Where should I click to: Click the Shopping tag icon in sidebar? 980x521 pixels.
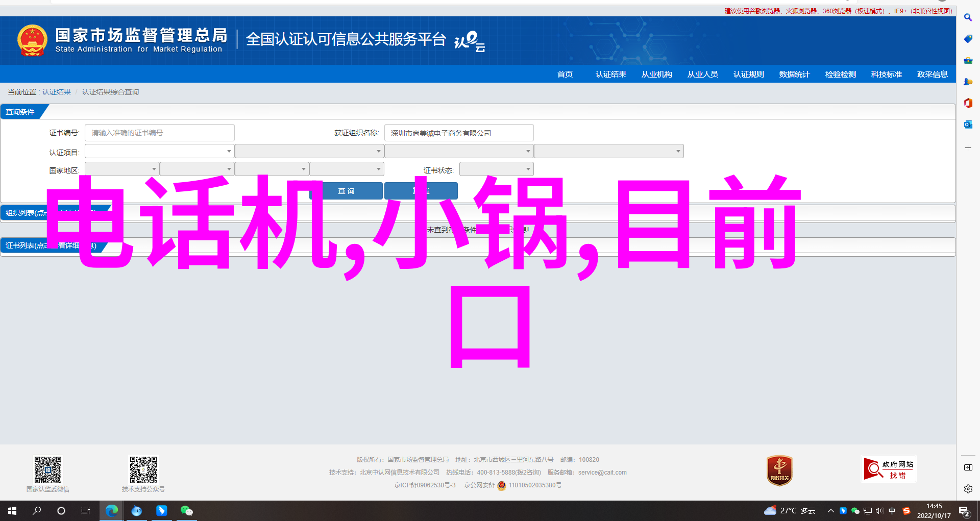[968, 39]
